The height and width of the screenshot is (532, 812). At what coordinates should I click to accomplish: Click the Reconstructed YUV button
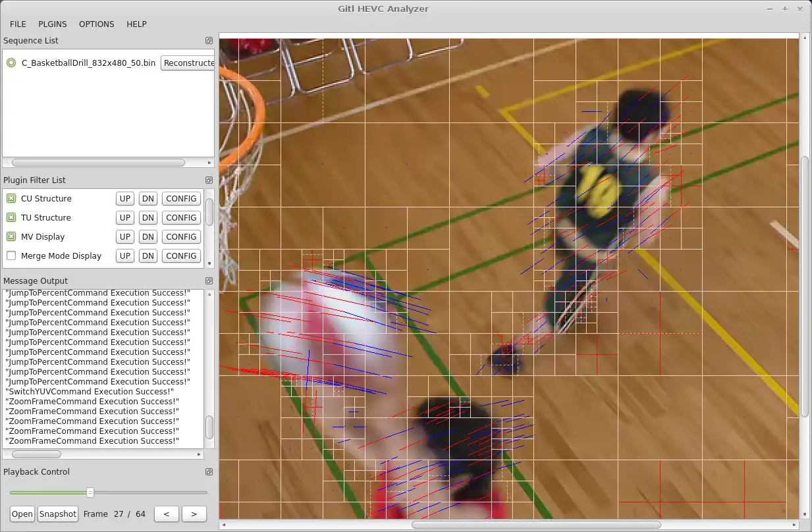tap(188, 63)
